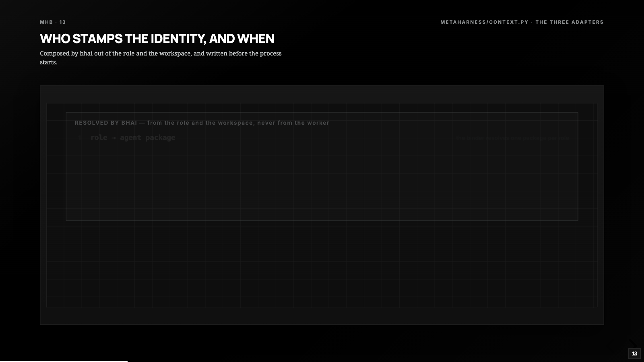Click subtitle beginning "Composed by bhai out of"
This screenshot has height=362, width=644.
coord(161,58)
